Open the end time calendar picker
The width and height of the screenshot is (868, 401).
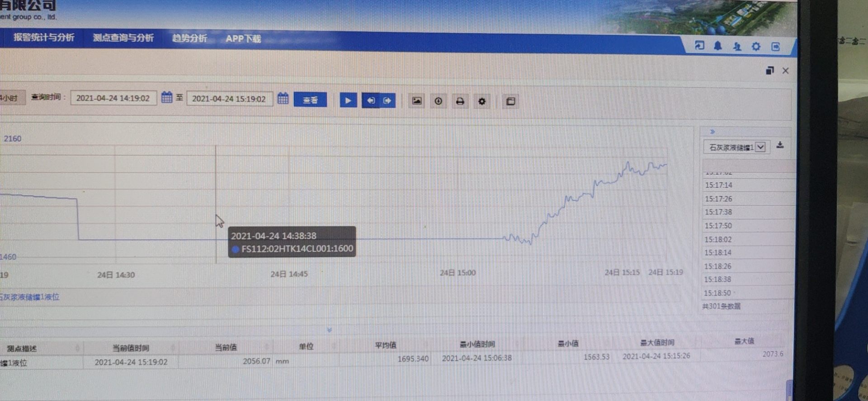pos(283,98)
